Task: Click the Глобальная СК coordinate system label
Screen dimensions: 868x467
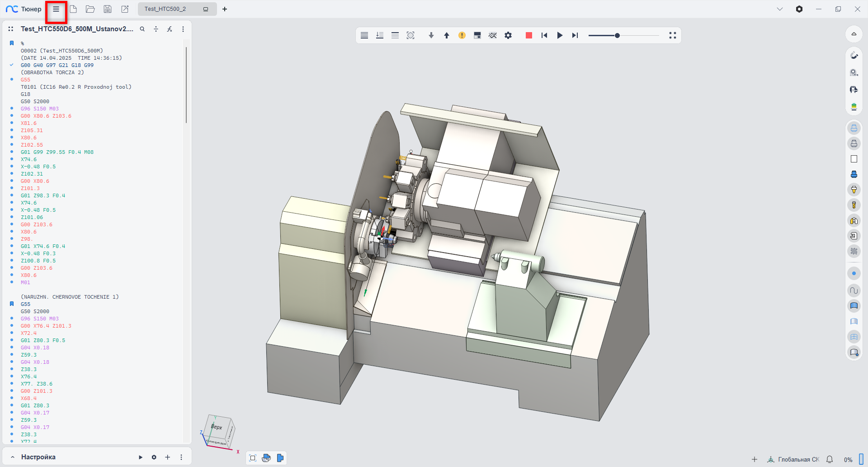Action: [x=798, y=459]
